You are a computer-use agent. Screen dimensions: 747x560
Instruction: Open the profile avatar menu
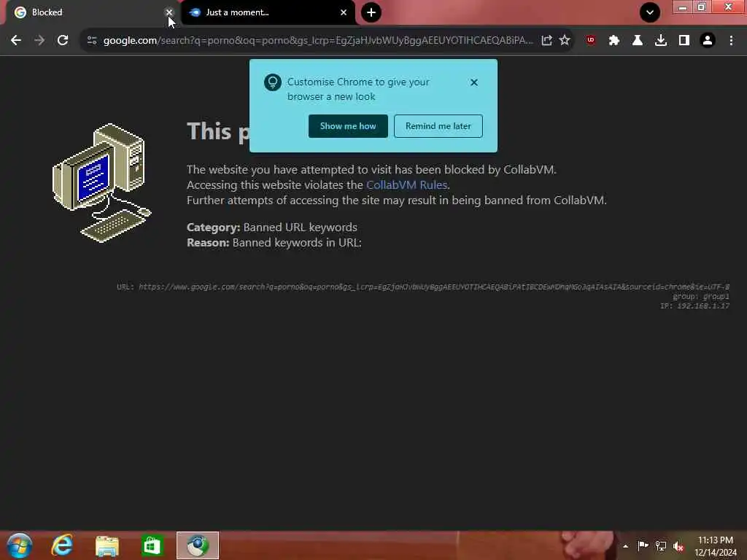[708, 41]
